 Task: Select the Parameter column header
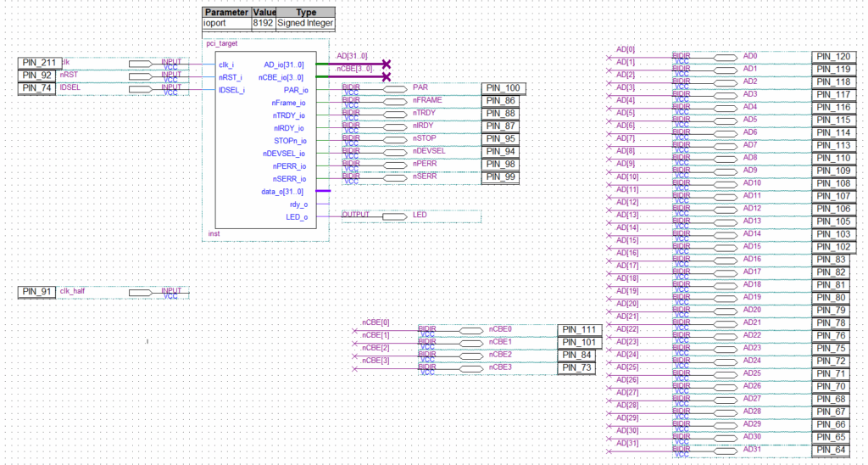click(x=226, y=13)
